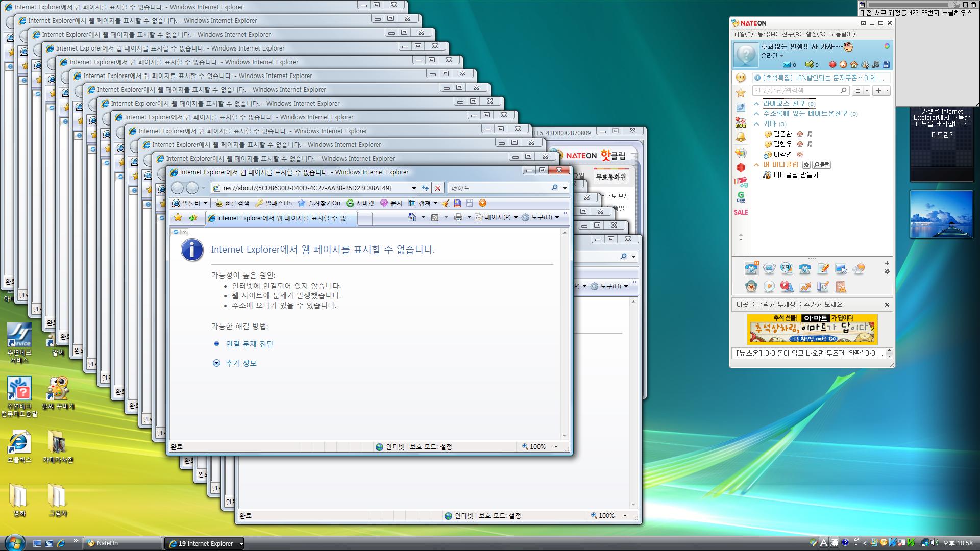Click the Home icon in IE command bar
Screen dimensions: 980x551
coord(412,217)
